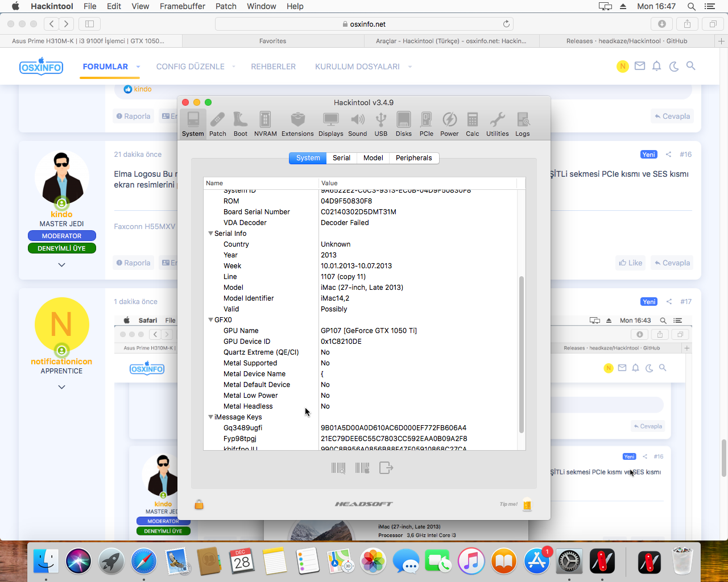Open the Patch section in Hackintool toolbar
The width and height of the screenshot is (728, 582).
[217, 124]
